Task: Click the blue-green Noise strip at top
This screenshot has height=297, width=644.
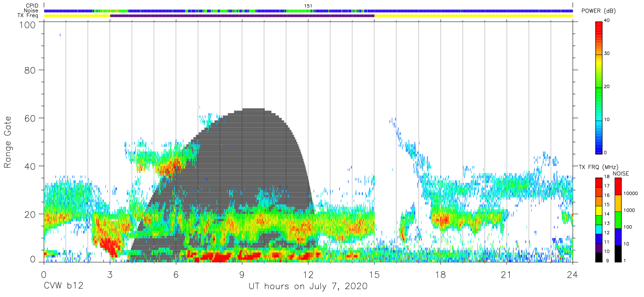Action: 308,10
